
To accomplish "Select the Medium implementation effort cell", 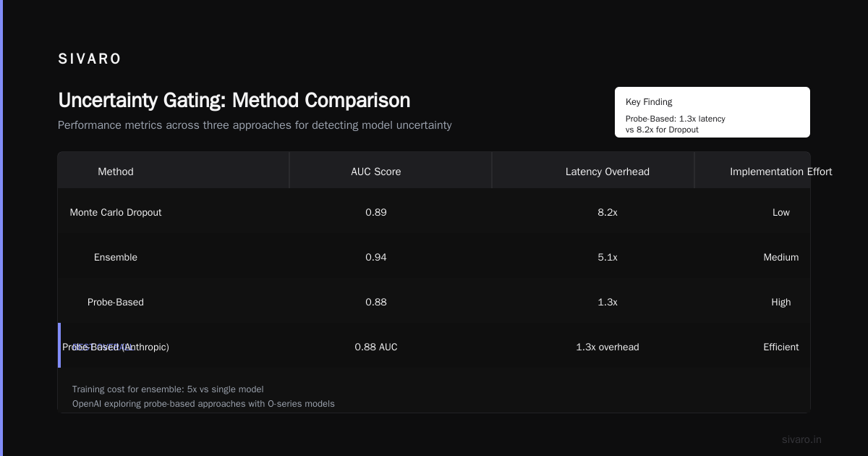I will pyautogui.click(x=781, y=257).
